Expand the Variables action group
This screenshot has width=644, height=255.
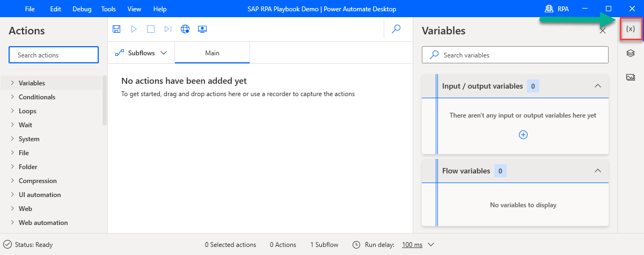[x=12, y=83]
